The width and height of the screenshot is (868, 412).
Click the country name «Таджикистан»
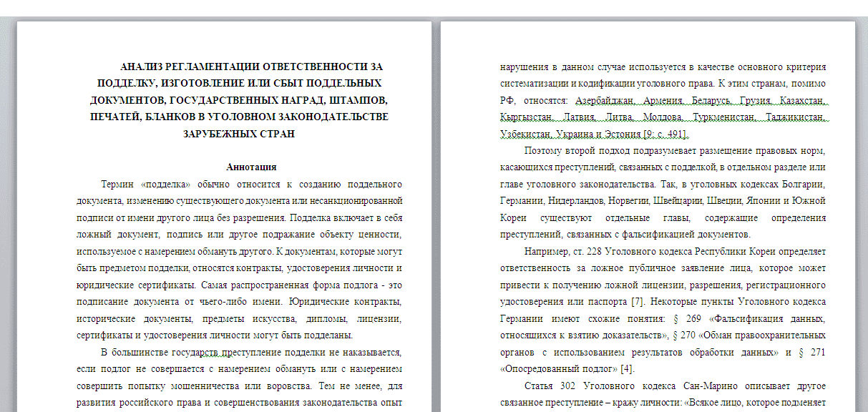pos(795,117)
